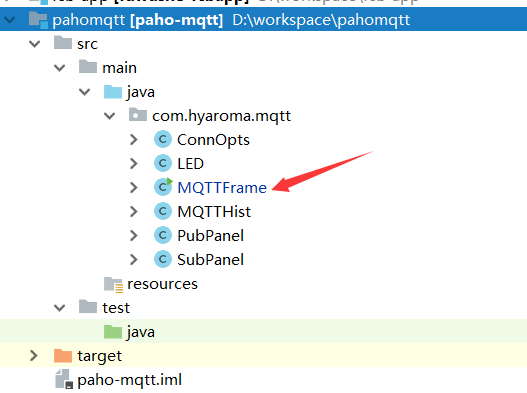
Task: Collapse the main folder chevron
Action: (59, 68)
